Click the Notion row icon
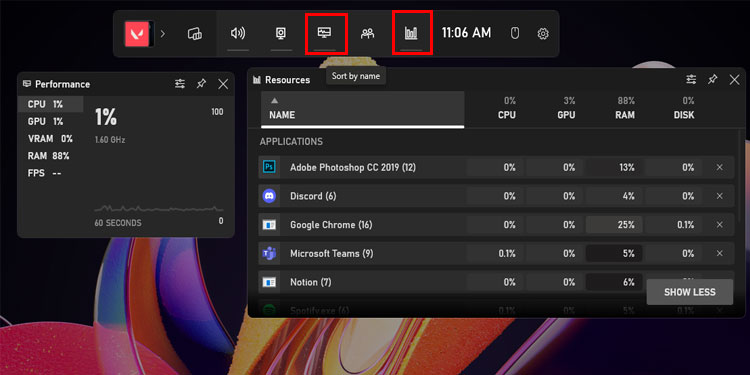The width and height of the screenshot is (750, 375). 269,282
